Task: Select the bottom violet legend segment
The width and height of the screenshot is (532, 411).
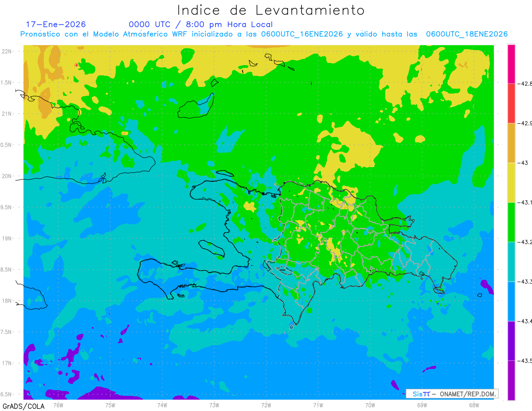Action: click(x=511, y=380)
